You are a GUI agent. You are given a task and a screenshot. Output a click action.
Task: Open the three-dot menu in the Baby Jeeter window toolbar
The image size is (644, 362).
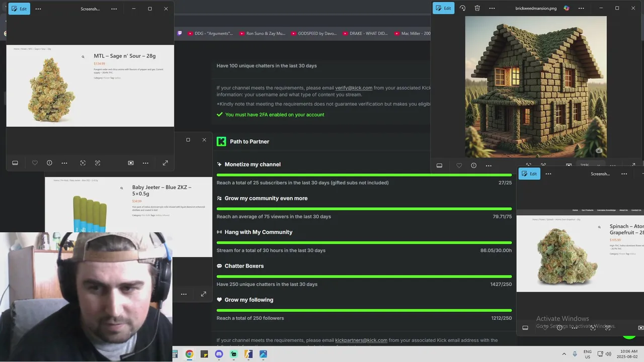point(184,294)
